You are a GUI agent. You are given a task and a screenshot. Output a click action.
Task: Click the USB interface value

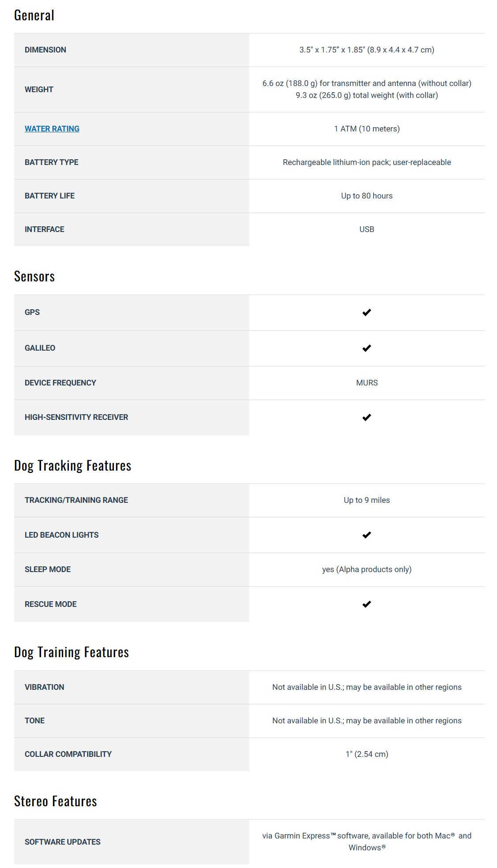tap(367, 229)
